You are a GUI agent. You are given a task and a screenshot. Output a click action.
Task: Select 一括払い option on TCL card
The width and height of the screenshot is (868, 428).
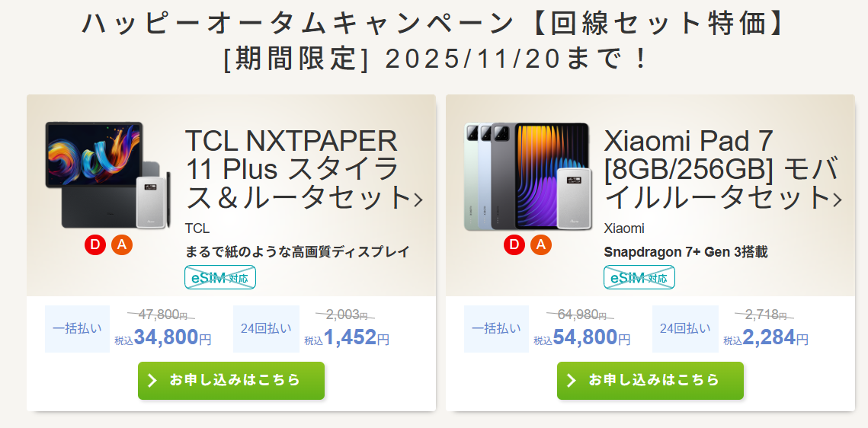[x=78, y=328]
